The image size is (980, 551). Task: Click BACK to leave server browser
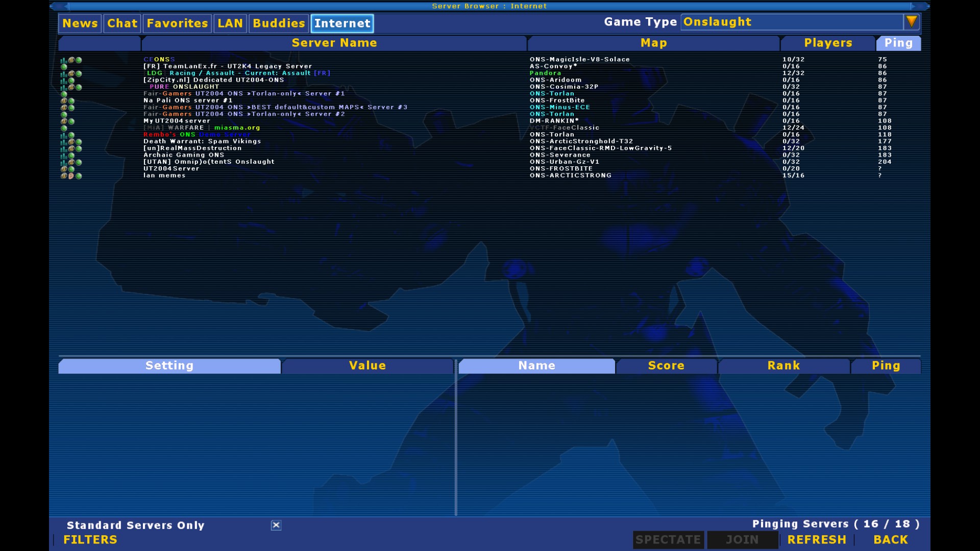tap(890, 540)
